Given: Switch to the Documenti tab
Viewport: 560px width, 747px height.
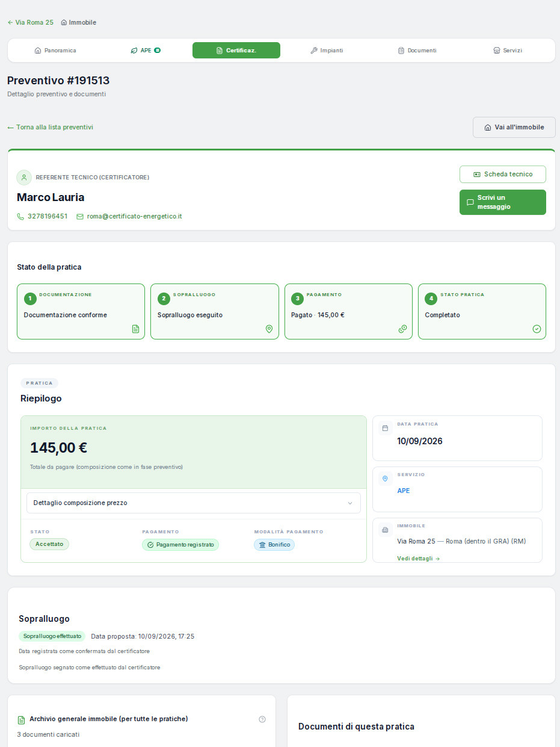Looking at the screenshot, I should [x=417, y=51].
